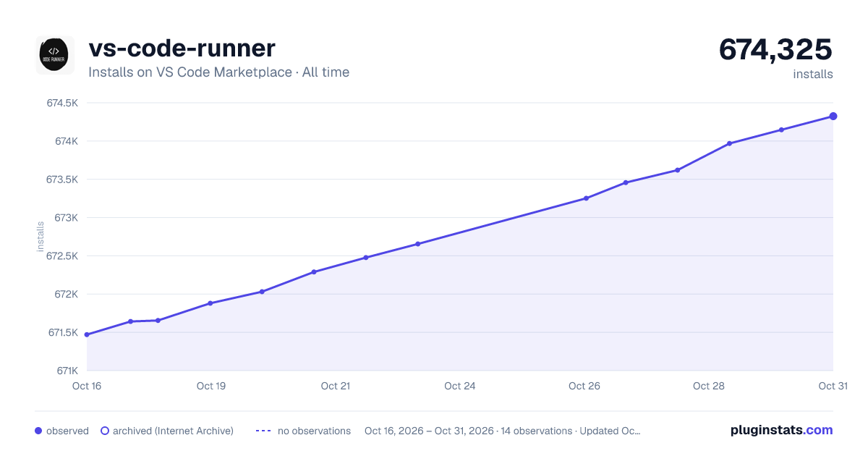
Task: Click the 'installs' label under the total
Action: [x=813, y=74]
